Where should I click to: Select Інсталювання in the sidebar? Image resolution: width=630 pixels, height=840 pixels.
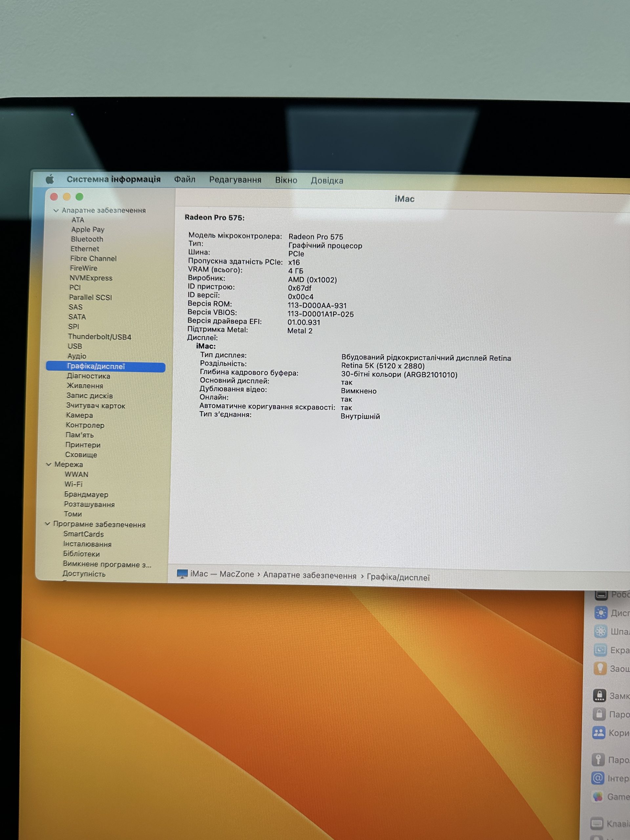pyautogui.click(x=87, y=544)
